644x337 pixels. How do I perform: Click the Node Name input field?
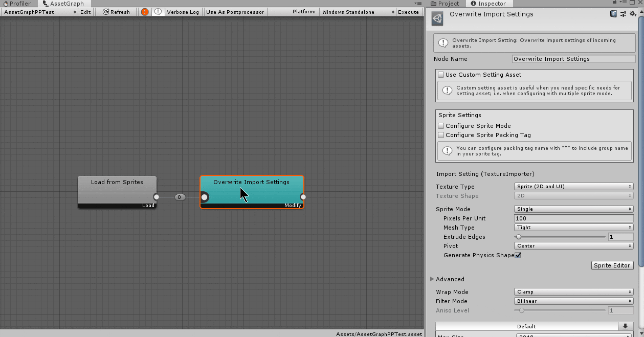tap(573, 59)
